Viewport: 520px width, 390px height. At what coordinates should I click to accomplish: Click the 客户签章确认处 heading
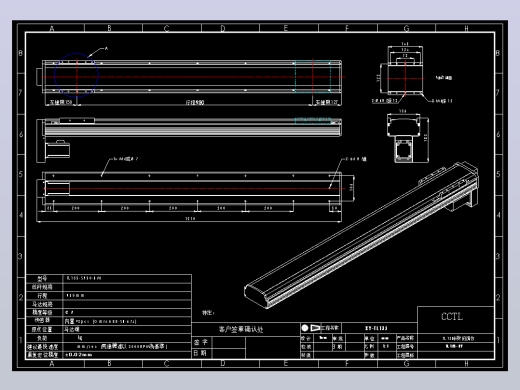point(241,329)
